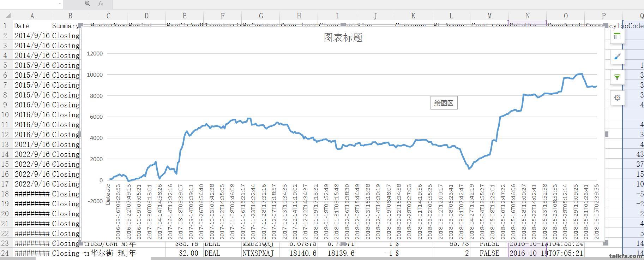
Task: Click cell with $85.78 profit
Action: tap(184, 244)
